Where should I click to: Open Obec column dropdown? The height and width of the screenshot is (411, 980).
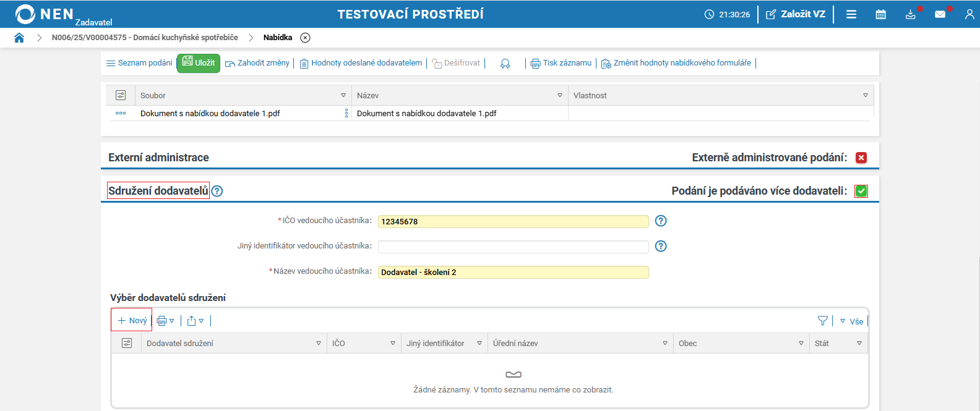[801, 343]
